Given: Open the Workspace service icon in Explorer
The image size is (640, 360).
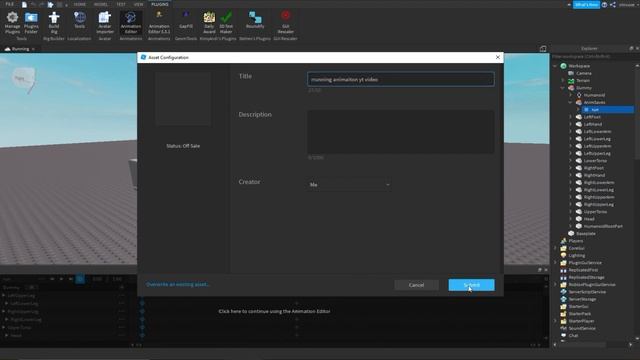Looking at the screenshot, I should 564,66.
